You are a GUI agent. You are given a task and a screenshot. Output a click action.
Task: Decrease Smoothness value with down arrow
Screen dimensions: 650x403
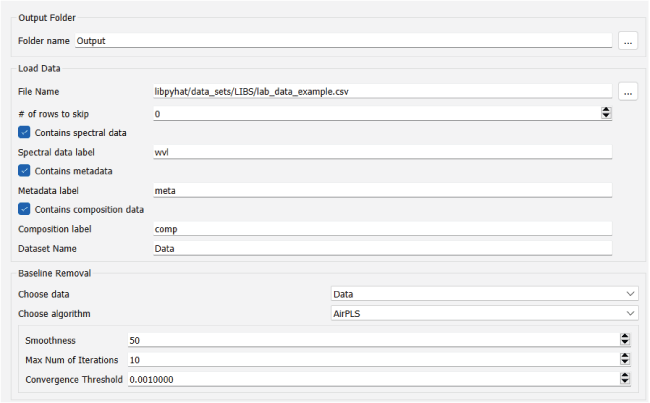point(625,344)
